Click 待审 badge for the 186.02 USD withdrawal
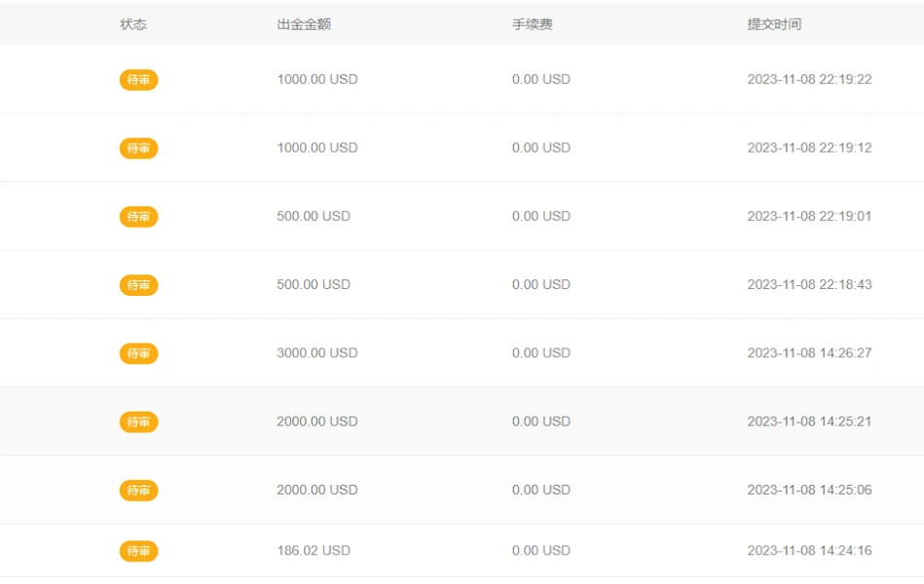 pyautogui.click(x=138, y=551)
